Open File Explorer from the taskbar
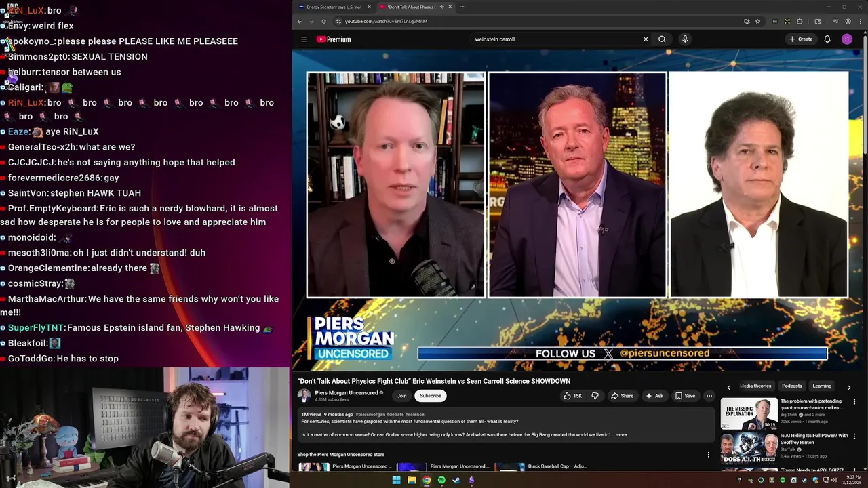The height and width of the screenshot is (488, 868). tap(412, 481)
